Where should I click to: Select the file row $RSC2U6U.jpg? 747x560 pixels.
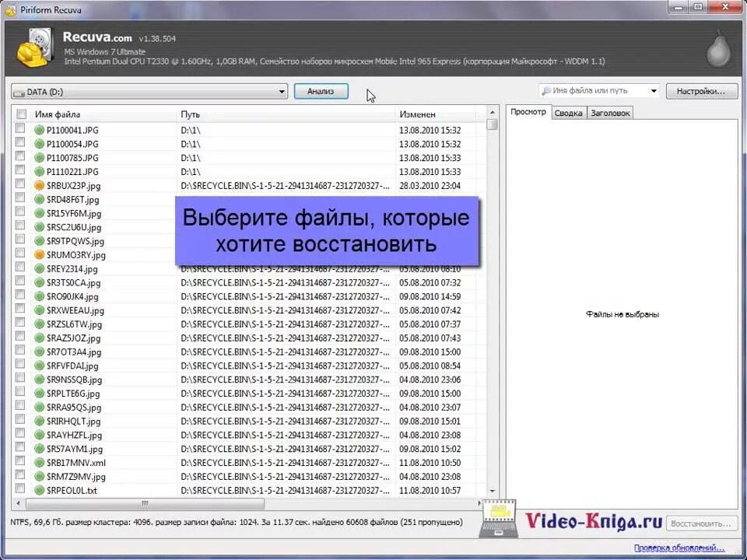[x=250, y=227]
